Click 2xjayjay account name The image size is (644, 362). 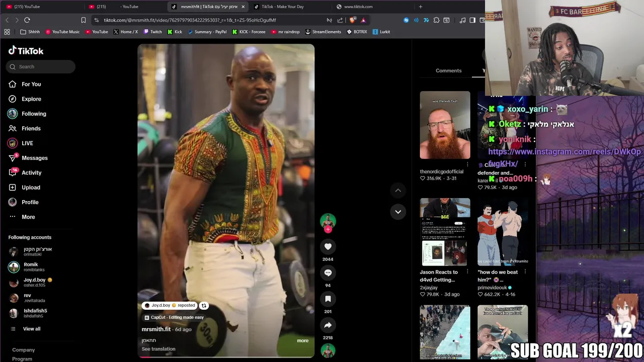tap(429, 288)
